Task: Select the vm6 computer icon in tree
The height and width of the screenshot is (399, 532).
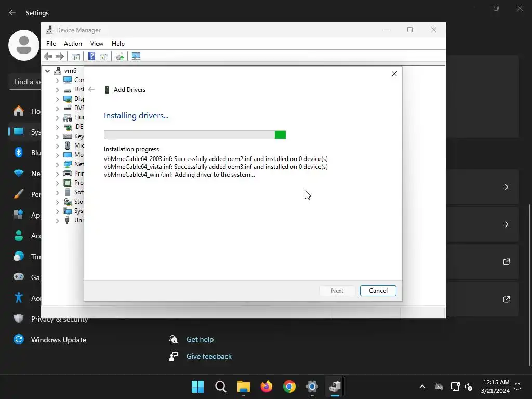Action: click(58, 71)
